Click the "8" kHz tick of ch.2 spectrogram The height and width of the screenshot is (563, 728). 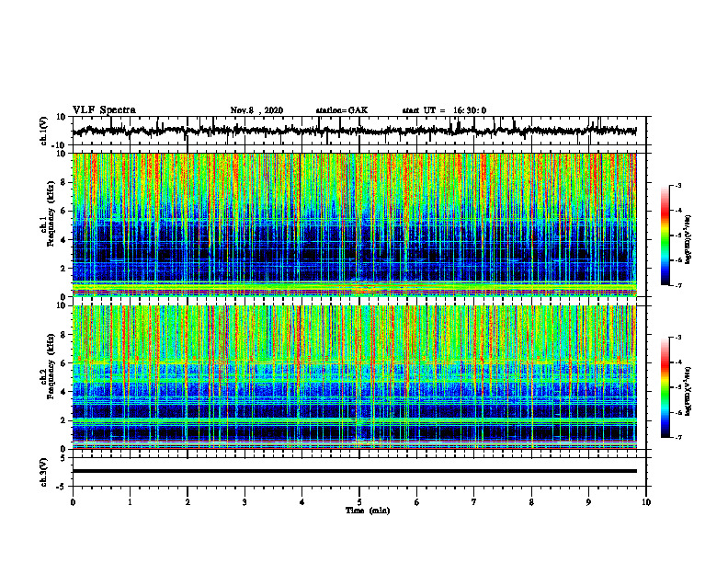(64, 335)
